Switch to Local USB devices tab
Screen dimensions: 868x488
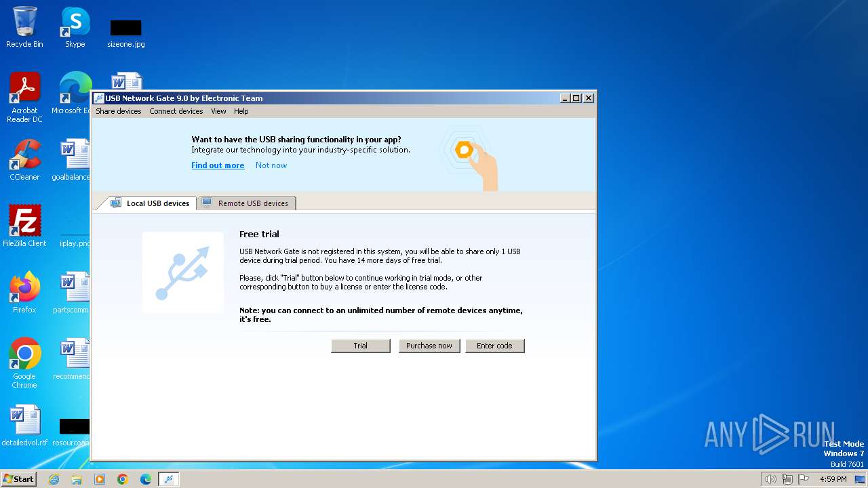(x=150, y=203)
